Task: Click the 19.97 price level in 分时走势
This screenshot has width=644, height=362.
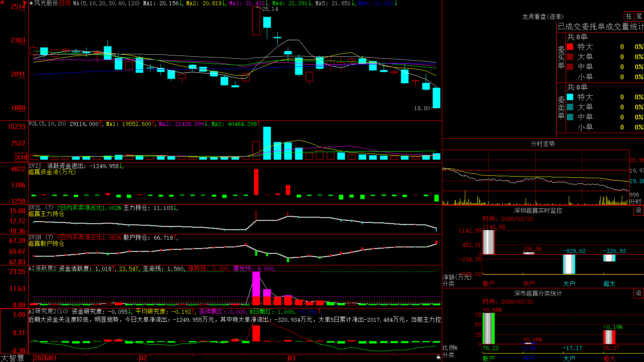Action: [636, 171]
